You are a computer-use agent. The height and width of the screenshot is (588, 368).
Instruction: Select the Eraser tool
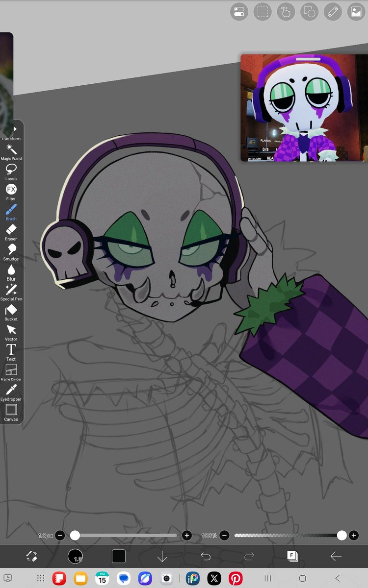tap(11, 233)
